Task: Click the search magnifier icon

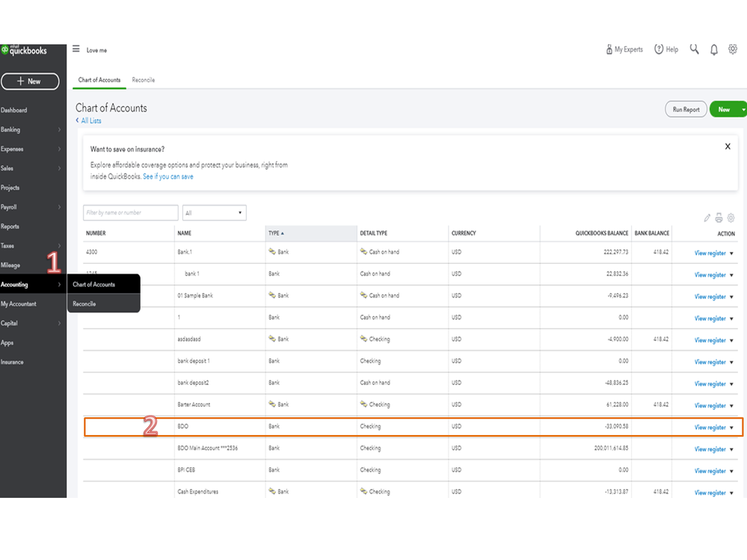Action: 695,49
